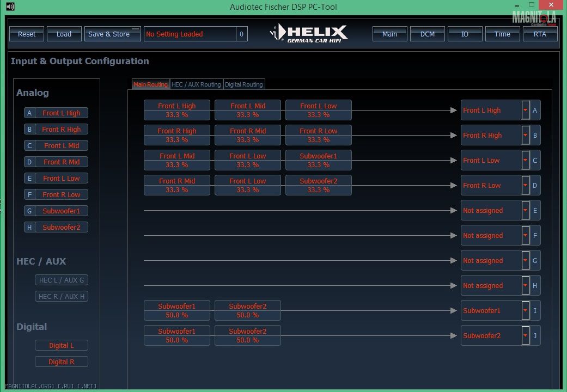Click the No Setting Loaded field
This screenshot has width=567, height=392.
coord(190,34)
